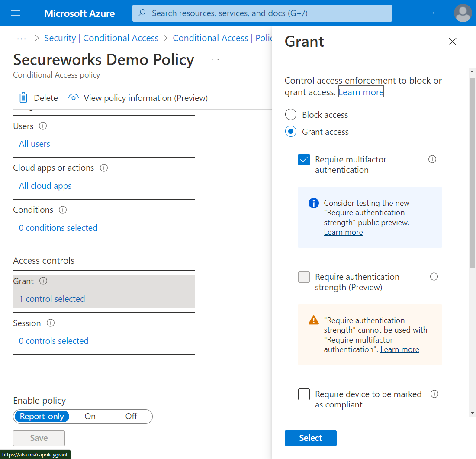Set Enable policy to On

[x=90, y=416]
